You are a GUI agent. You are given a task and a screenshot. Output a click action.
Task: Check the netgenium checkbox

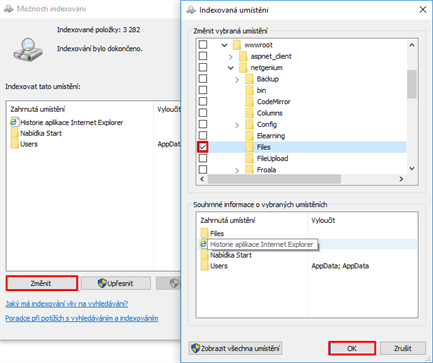pos(203,67)
